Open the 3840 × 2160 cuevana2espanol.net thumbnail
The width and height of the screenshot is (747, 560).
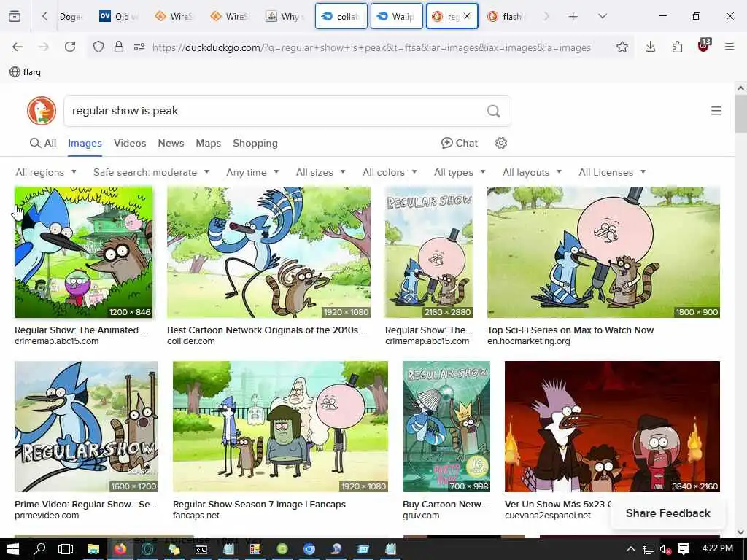coord(612,426)
